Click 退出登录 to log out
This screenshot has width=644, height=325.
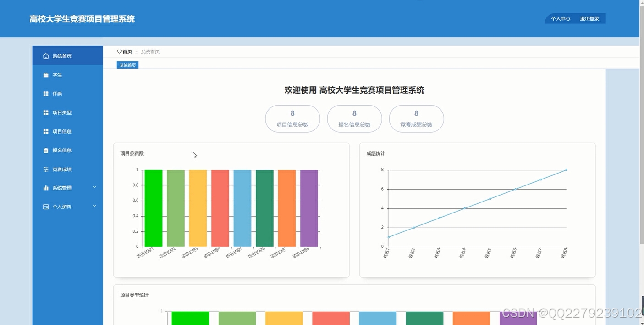click(x=589, y=18)
